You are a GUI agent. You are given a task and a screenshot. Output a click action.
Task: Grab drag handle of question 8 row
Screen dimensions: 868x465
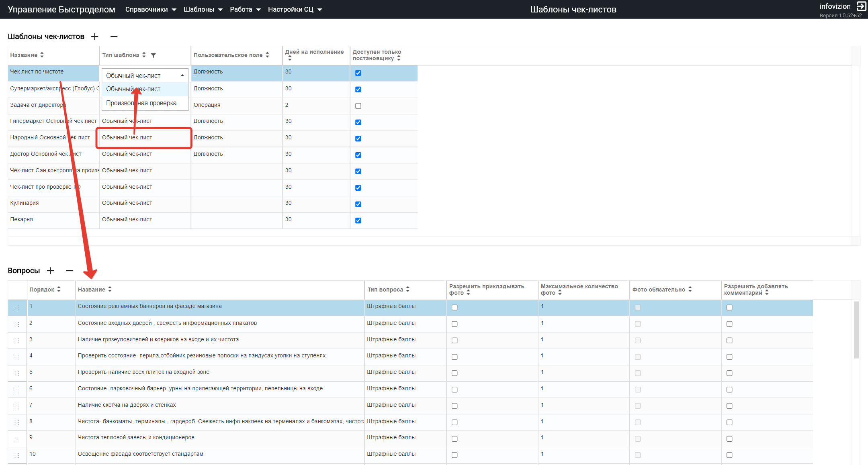17,422
